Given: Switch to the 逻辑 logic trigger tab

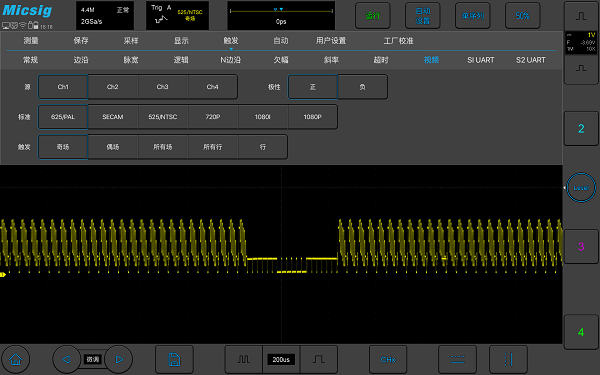Looking at the screenshot, I should pos(181,60).
